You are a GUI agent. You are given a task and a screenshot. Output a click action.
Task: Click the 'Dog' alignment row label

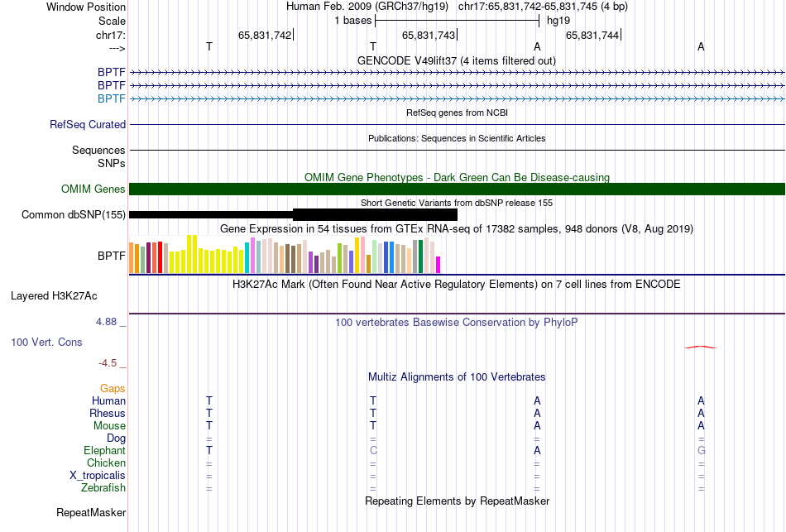[116, 439]
